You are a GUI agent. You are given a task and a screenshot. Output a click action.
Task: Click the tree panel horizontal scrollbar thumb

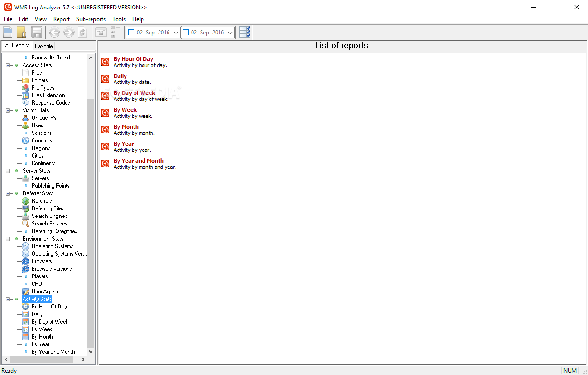click(x=42, y=359)
